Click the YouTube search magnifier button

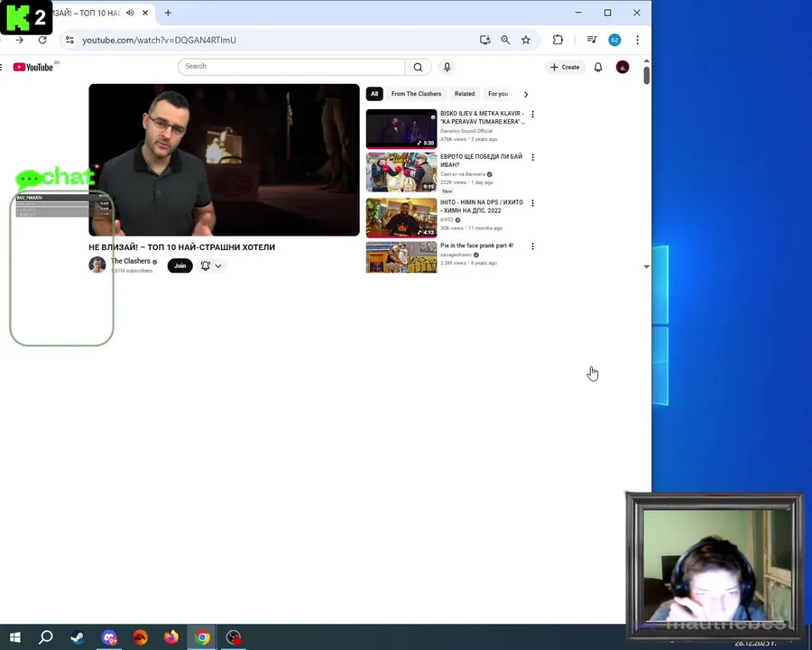[418, 67]
